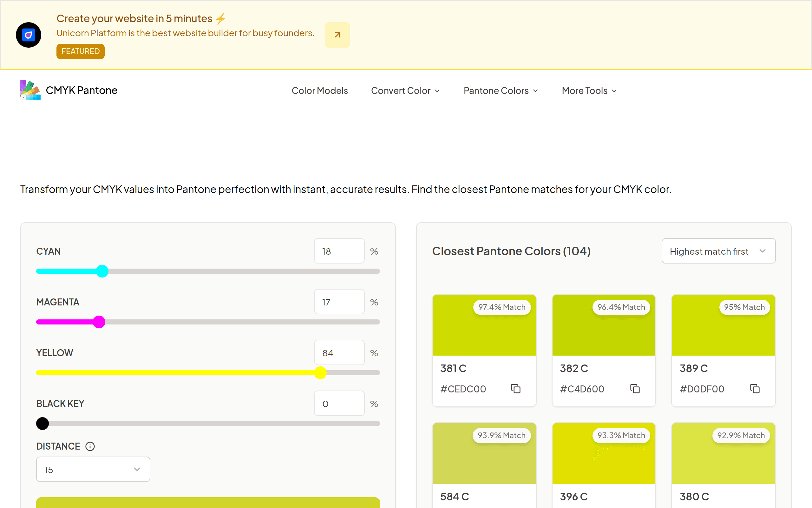Click the 96.4% Match badge
The height and width of the screenshot is (508, 812).
coord(621,307)
